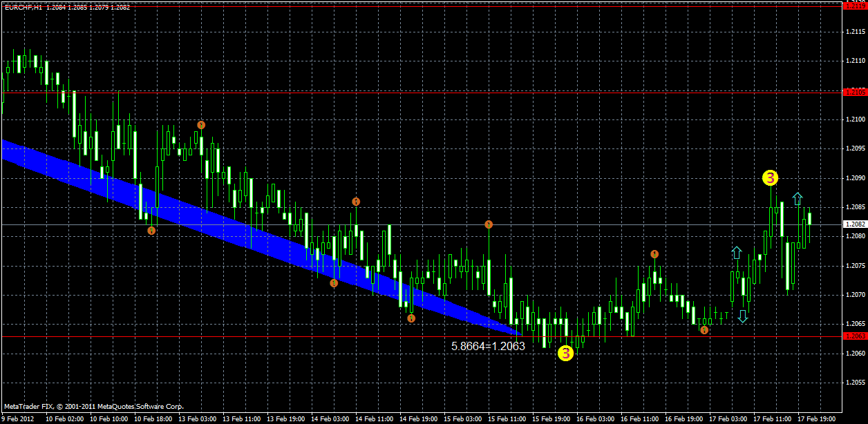Click the cyan down arrow below the 17 Feb candles
Image resolution: width=868 pixels, height=424 pixels.
[743, 316]
